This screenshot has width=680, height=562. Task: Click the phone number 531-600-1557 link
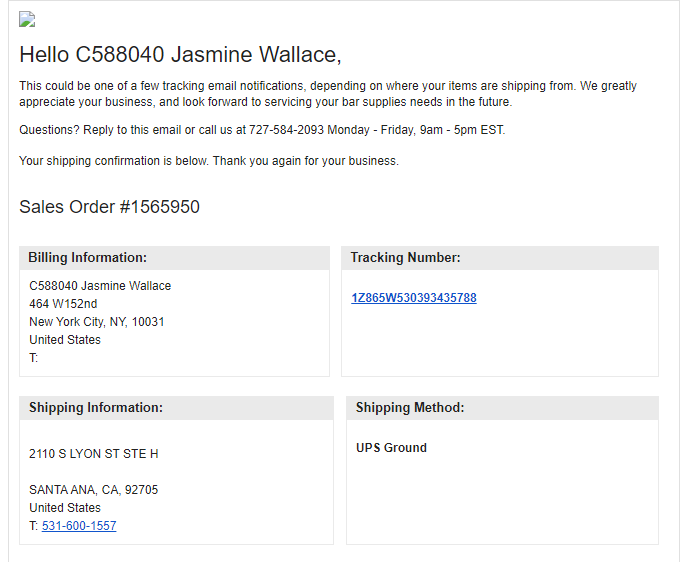pos(79,526)
